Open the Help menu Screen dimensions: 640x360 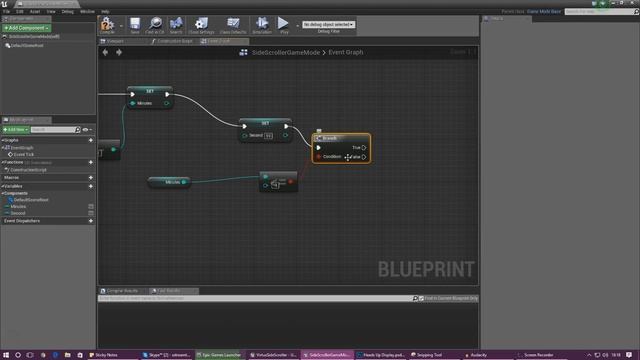point(105,11)
